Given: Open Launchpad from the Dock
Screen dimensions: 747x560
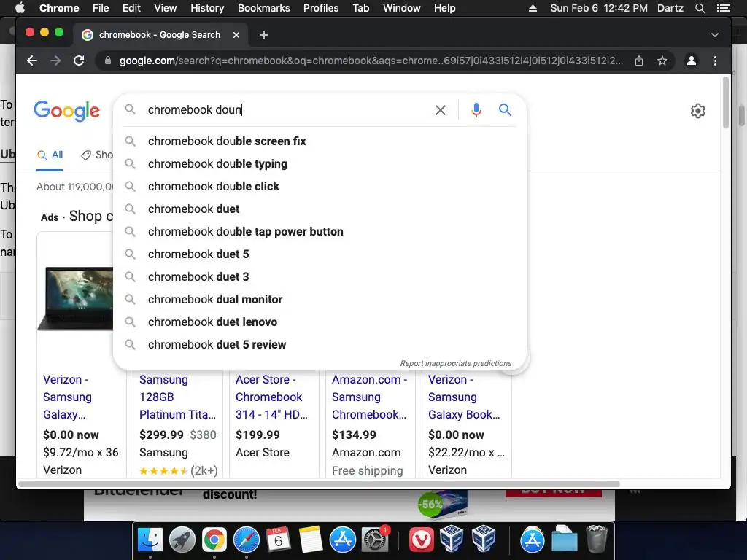Looking at the screenshot, I should (x=182, y=540).
